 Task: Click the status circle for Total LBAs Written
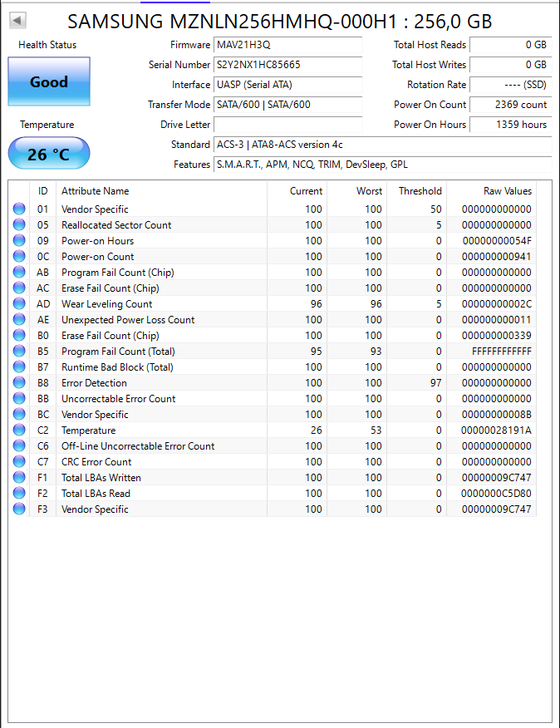(x=19, y=477)
